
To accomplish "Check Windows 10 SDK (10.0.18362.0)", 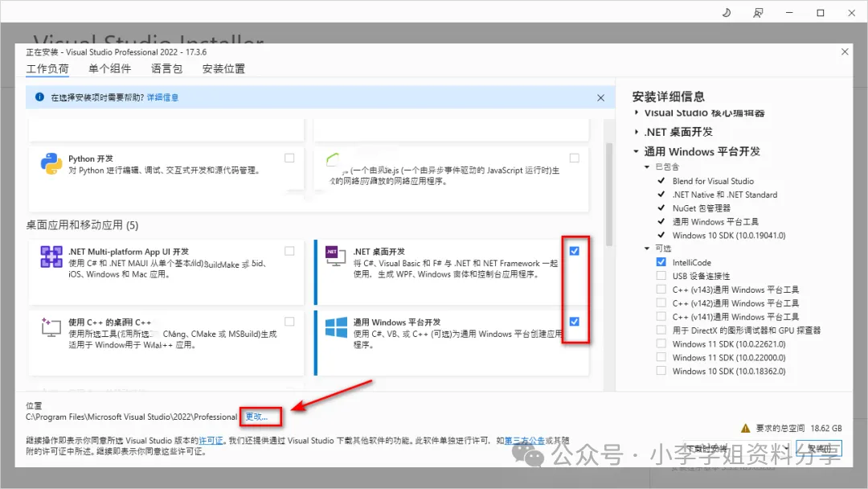I will coord(661,371).
